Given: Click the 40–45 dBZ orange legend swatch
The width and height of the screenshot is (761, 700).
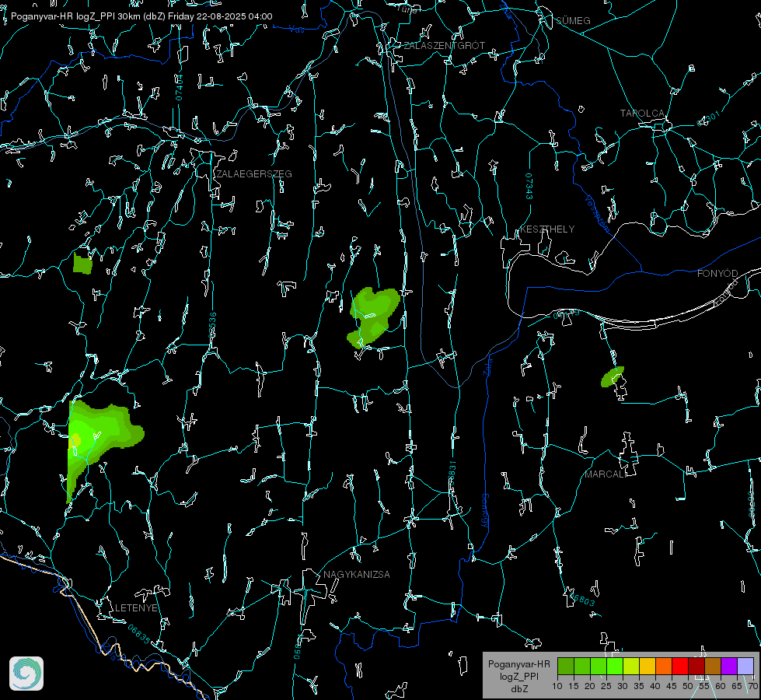Looking at the screenshot, I should point(664,666).
